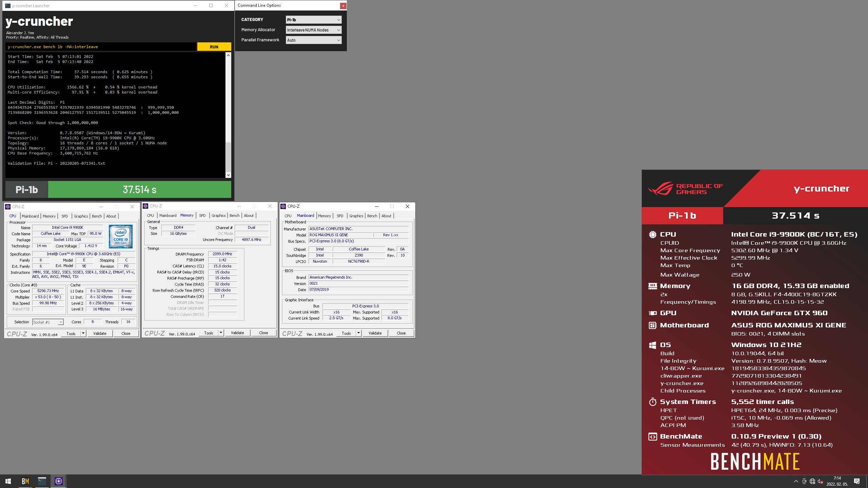Click Close button in CPU-Z Memory window
This screenshot has height=488, width=868.
[263, 333]
